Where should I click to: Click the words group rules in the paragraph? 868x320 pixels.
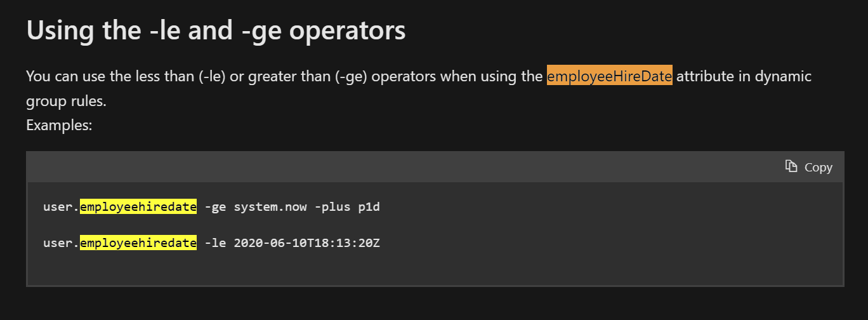click(66, 101)
